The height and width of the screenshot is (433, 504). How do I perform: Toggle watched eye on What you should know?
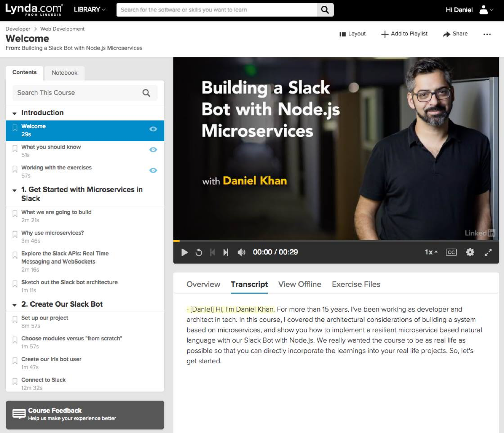pyautogui.click(x=153, y=150)
